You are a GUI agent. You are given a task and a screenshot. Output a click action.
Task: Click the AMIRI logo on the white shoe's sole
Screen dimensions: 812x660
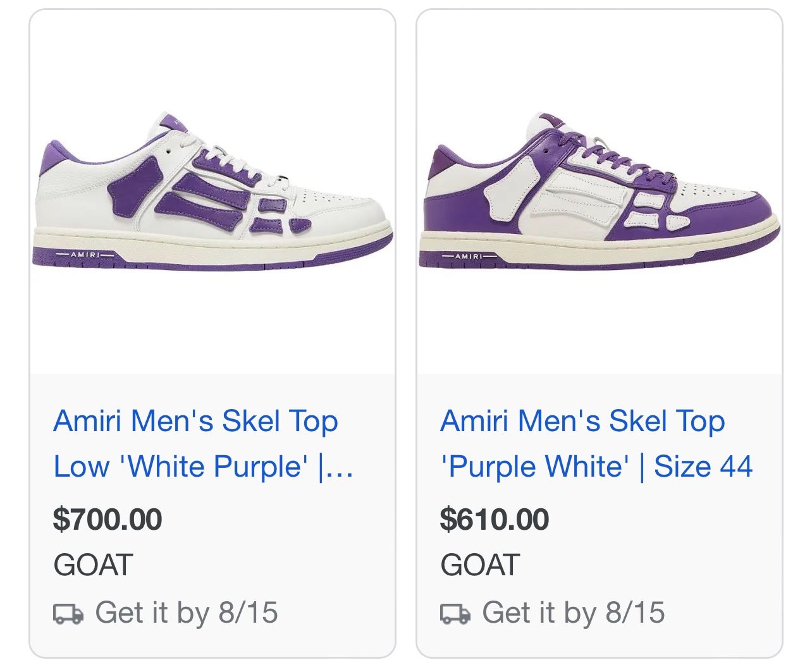[x=85, y=254]
